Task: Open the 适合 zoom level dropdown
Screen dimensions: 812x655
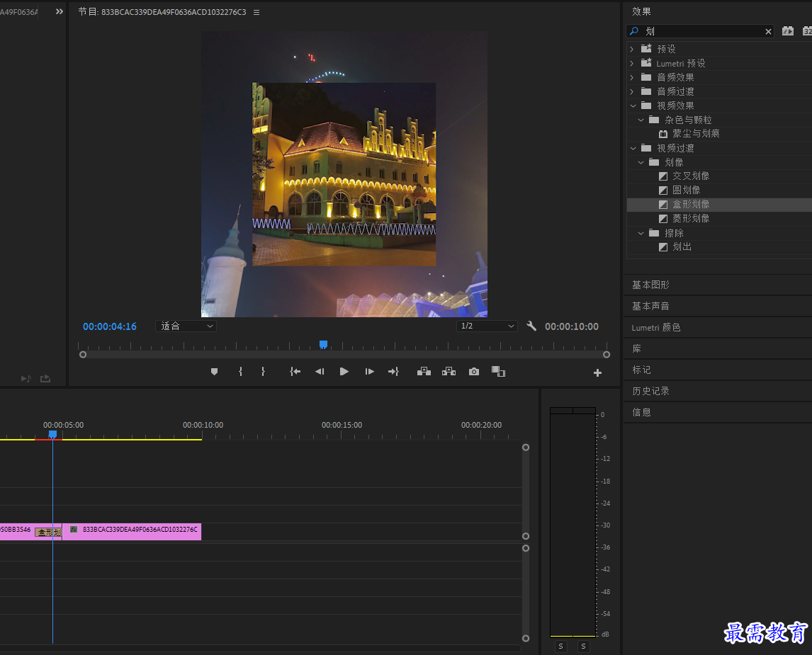Action: tap(186, 326)
